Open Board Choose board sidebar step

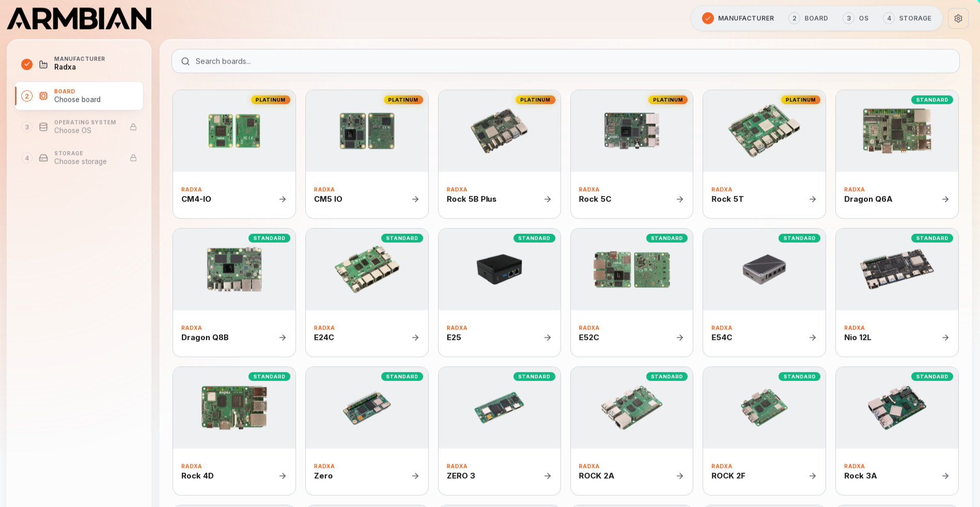79,96
